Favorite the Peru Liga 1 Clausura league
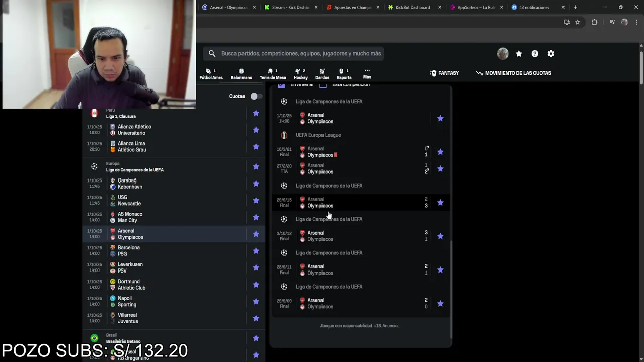 256,113
